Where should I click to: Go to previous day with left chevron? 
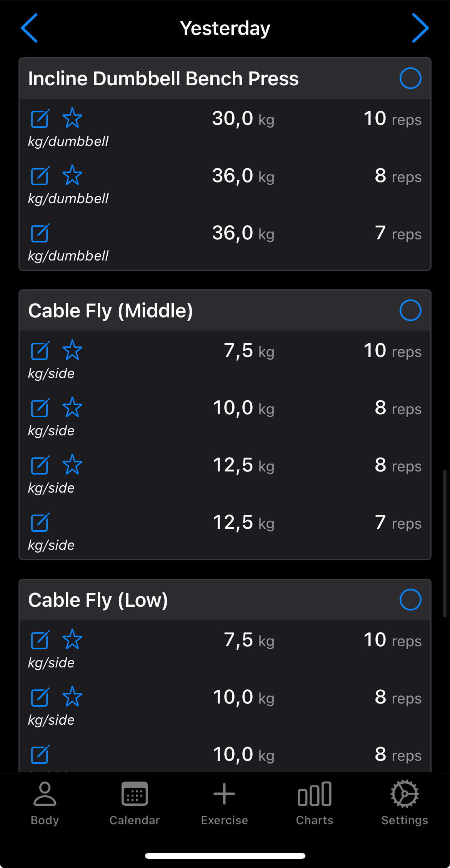click(x=29, y=28)
